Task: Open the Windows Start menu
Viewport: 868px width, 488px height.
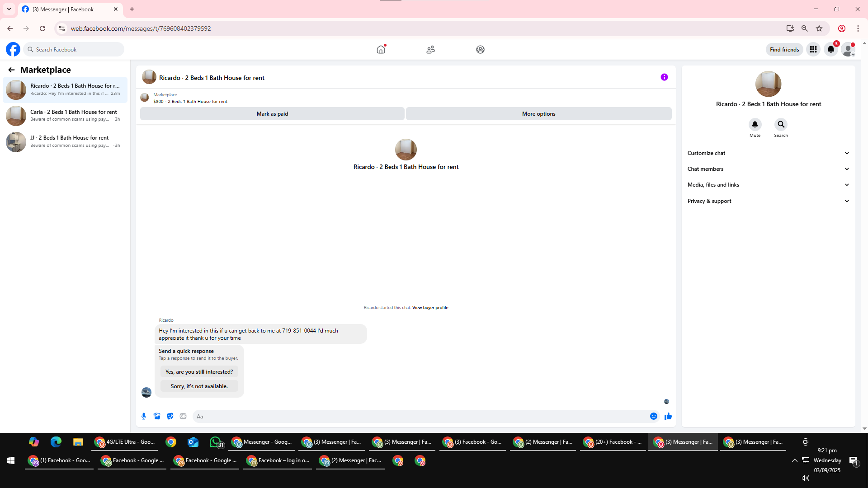Action: click(11, 460)
